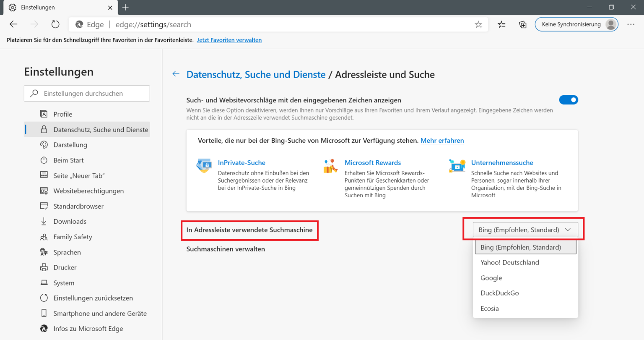Select Bing (Empfohlen, Standard) from list
644x340 pixels.
pos(525,247)
